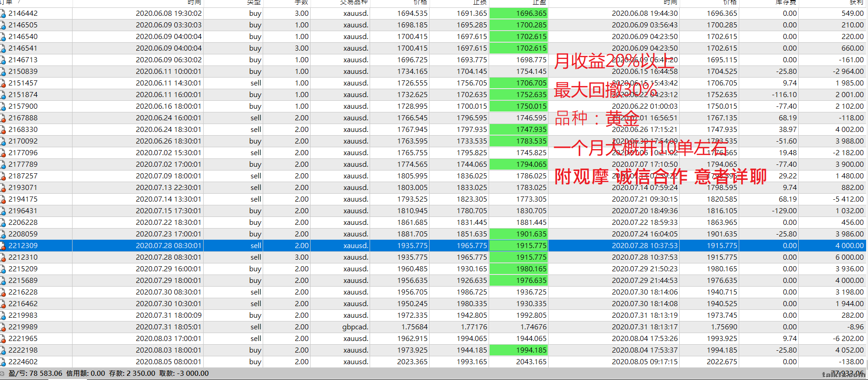Viewport: 868px width, 380px height.
Task: Select order number 2157900
Action: [23, 106]
